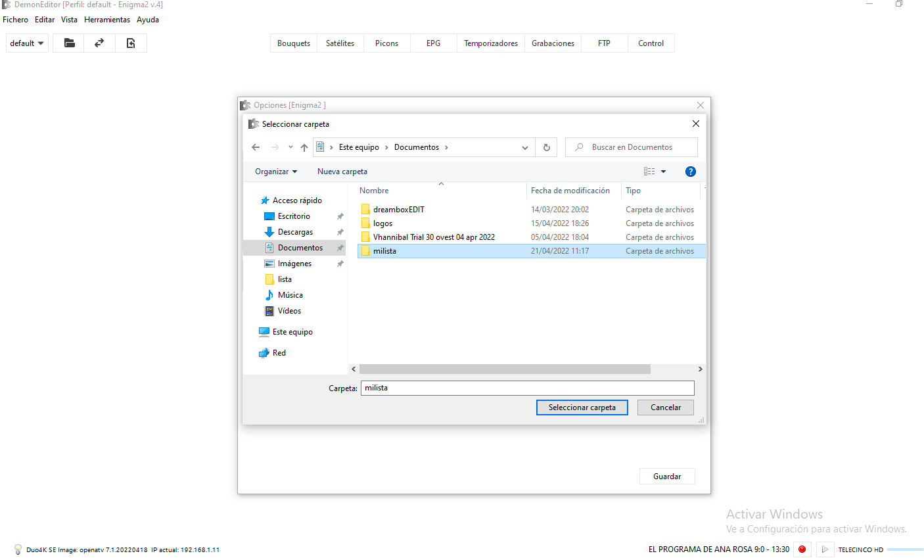Click the open folder toolbar icon
Image resolution: width=924 pixels, height=560 pixels.
click(x=69, y=43)
